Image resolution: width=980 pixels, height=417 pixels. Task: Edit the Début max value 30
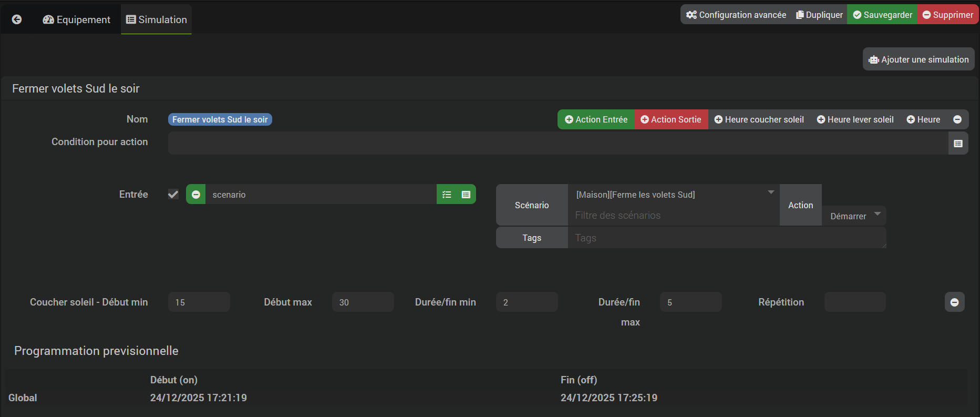pyautogui.click(x=363, y=302)
